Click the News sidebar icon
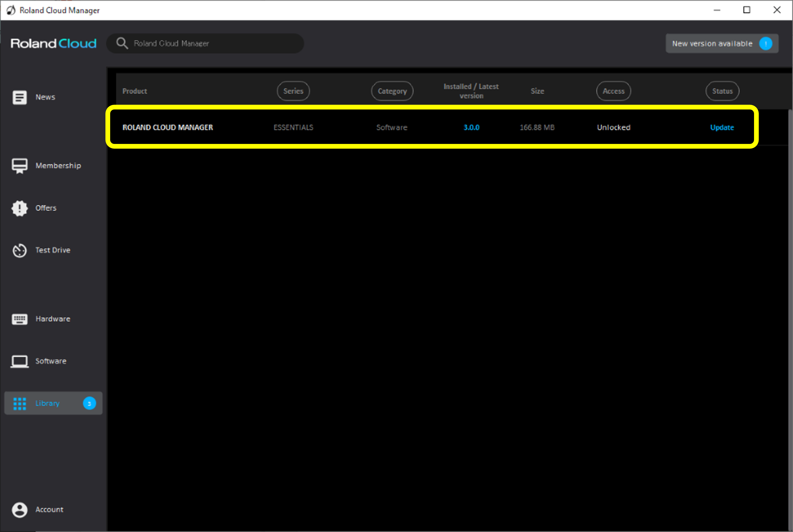Screen dimensions: 793x532 click(20, 97)
